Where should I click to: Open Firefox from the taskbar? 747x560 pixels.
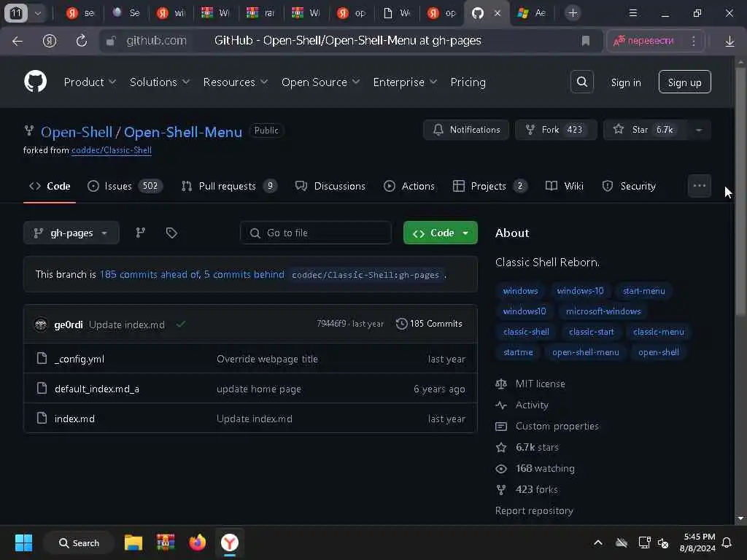197,542
